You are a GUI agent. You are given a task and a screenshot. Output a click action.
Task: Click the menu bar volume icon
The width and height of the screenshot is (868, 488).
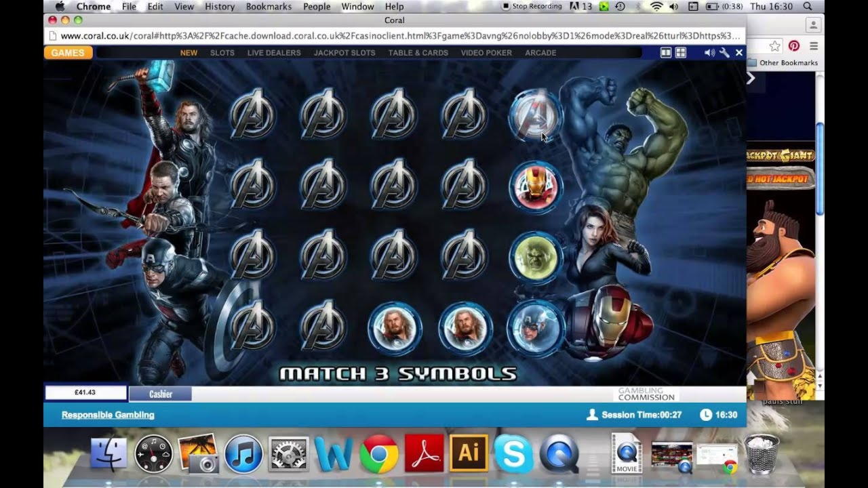(674, 6)
